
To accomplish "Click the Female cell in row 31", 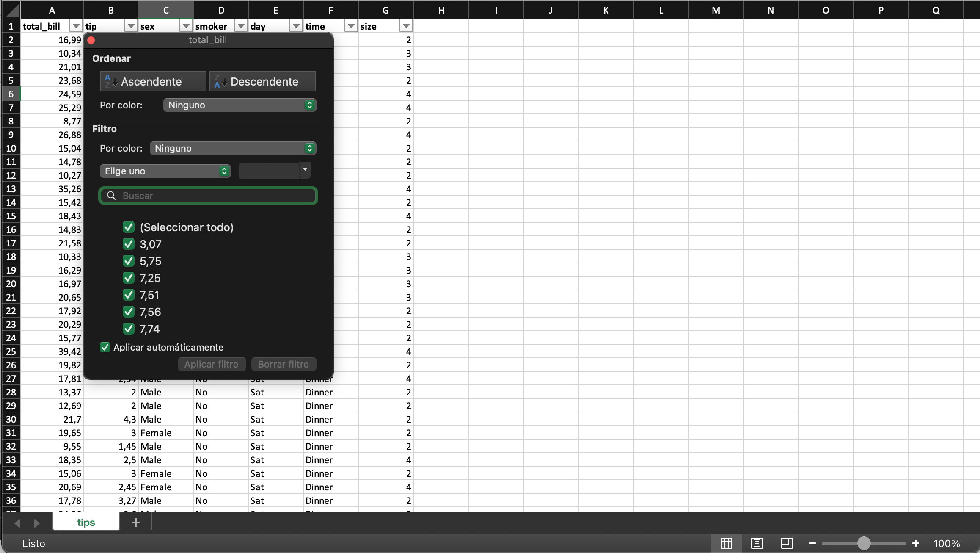I will 166,433.
